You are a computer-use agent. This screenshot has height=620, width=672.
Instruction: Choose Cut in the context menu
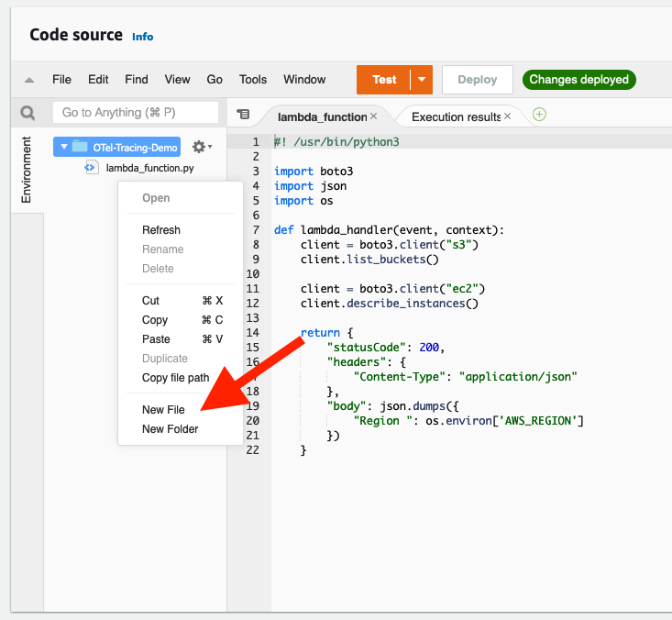[x=181, y=301]
